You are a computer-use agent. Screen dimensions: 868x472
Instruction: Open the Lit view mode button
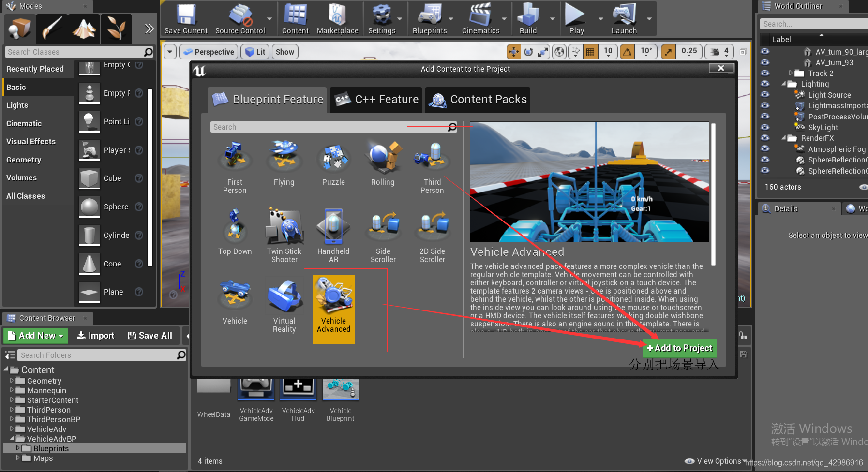click(255, 52)
